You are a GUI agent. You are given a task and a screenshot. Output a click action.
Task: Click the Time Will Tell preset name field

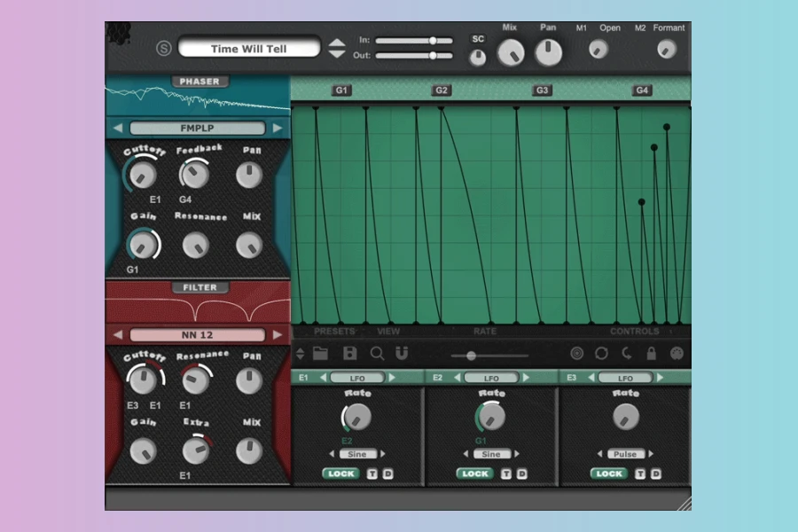248,48
